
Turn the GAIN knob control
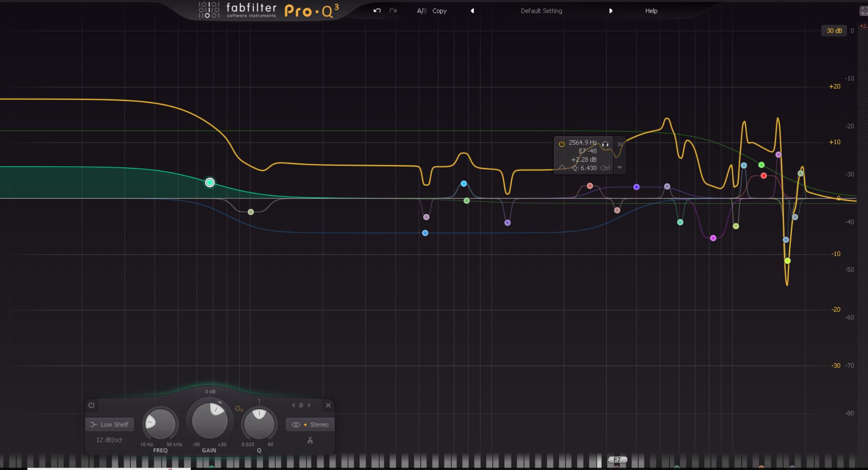(x=210, y=420)
